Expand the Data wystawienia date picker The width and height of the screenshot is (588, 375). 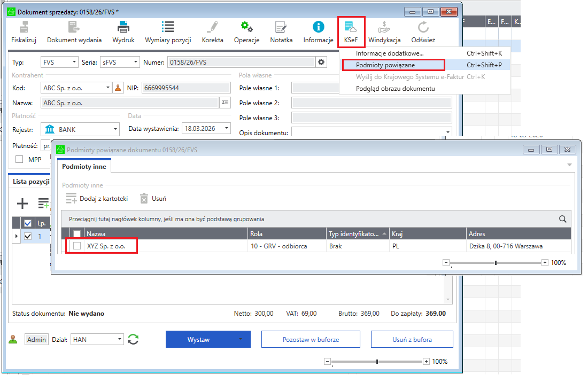227,128
